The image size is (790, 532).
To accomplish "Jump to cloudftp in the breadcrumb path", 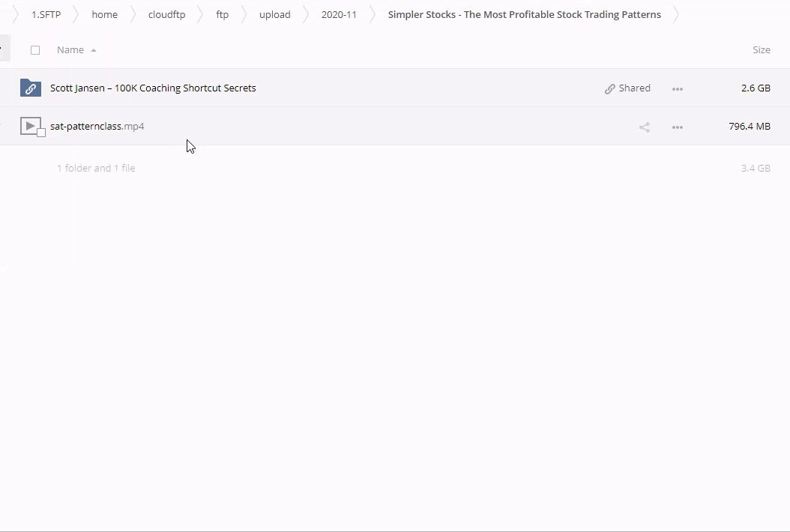I will (166, 15).
